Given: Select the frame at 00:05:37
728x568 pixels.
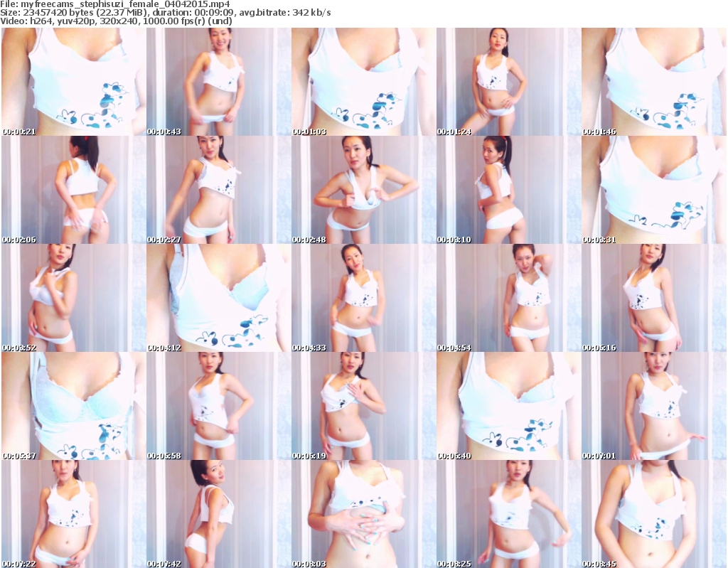Looking at the screenshot, I should pos(73,406).
